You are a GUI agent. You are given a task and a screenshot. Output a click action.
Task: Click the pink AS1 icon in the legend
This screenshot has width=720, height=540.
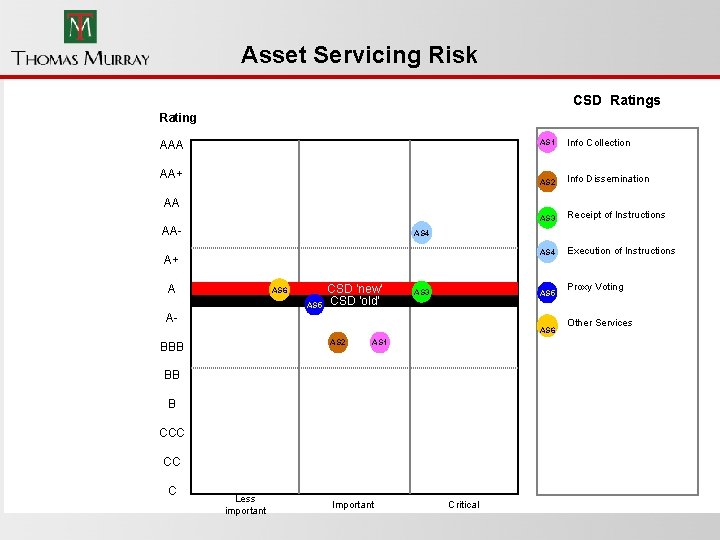click(x=547, y=142)
